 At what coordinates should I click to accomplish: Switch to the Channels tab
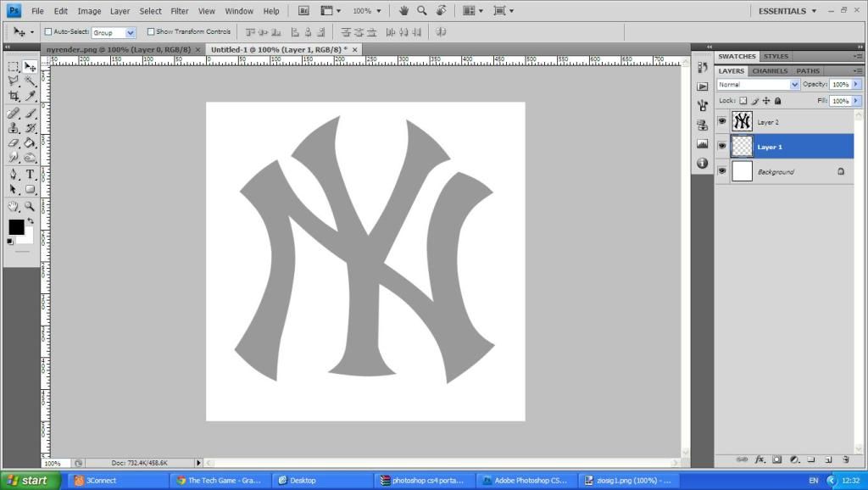pyautogui.click(x=770, y=71)
